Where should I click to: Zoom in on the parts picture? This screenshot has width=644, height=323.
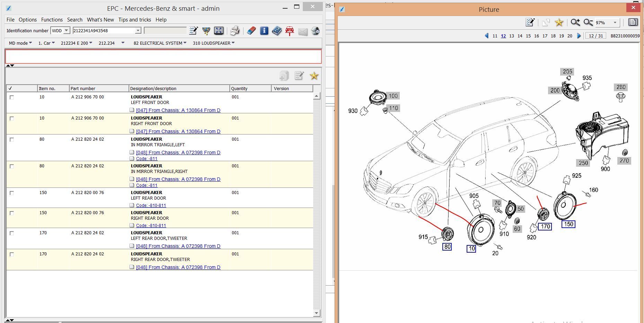click(575, 23)
